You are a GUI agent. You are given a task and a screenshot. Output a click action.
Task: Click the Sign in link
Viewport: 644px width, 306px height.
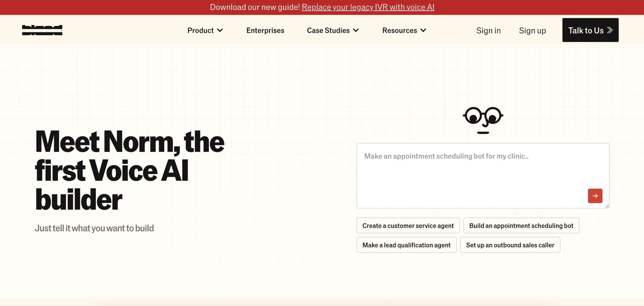click(x=488, y=30)
